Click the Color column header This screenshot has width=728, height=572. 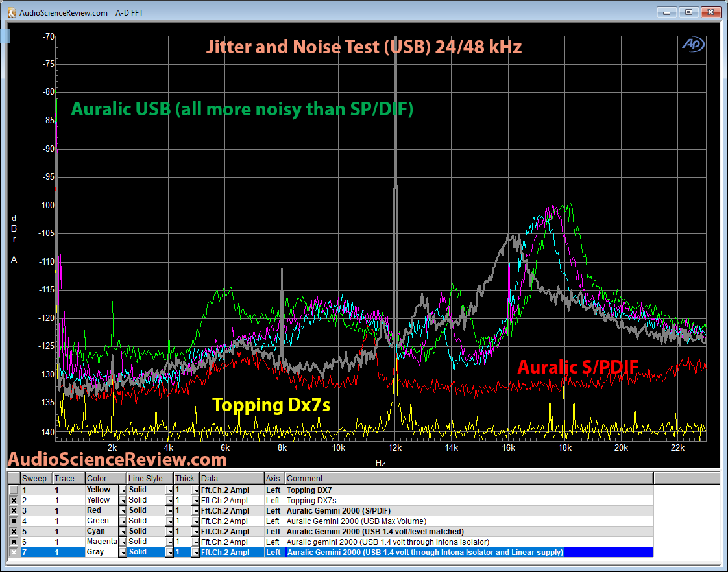[106, 479]
